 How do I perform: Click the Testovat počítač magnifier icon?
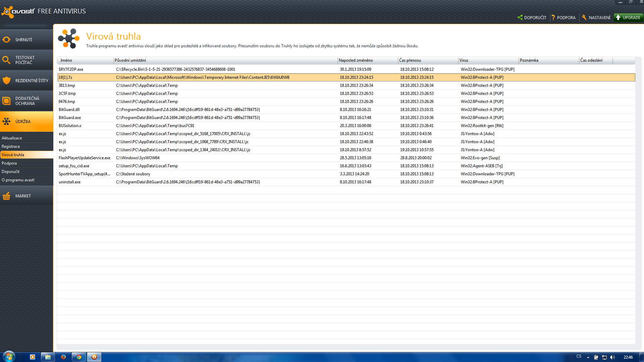point(6,60)
